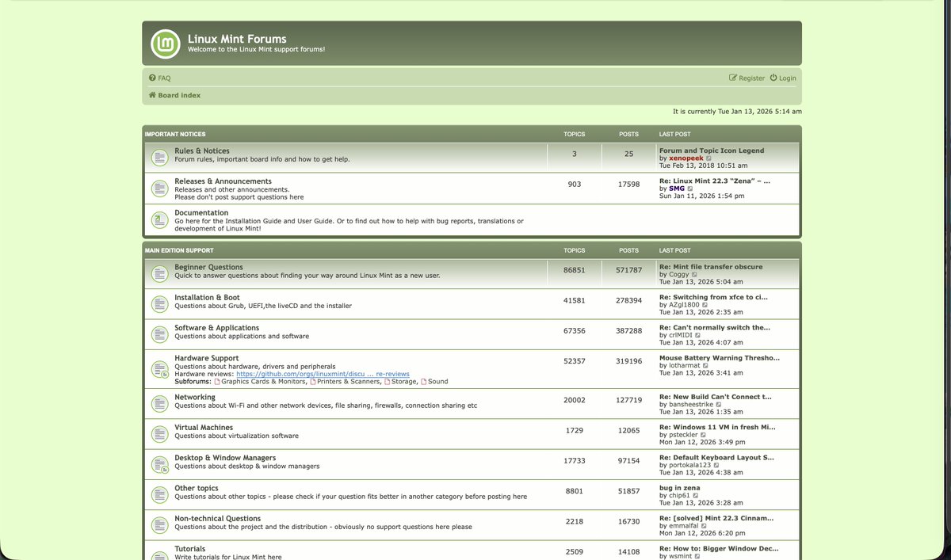
Task: Click the Hardware Support forum icon
Action: click(x=159, y=369)
